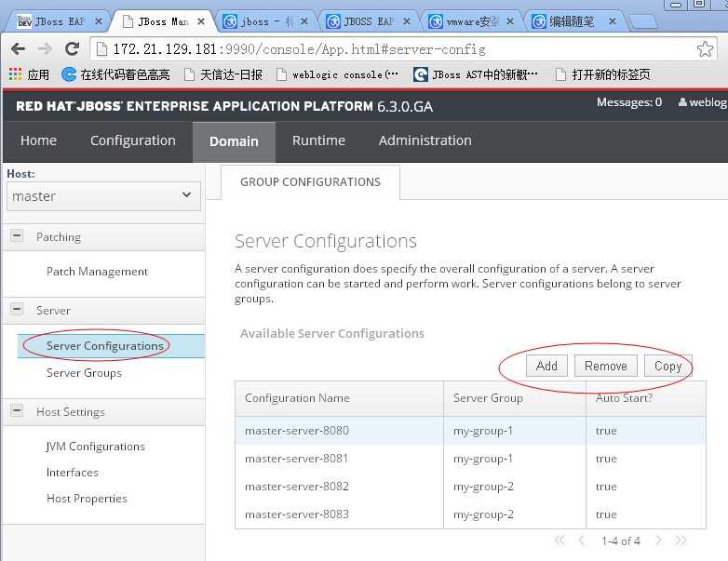Open the JBoss AS7中的新概 bookmark
Screen dimensions: 728x561
476,74
